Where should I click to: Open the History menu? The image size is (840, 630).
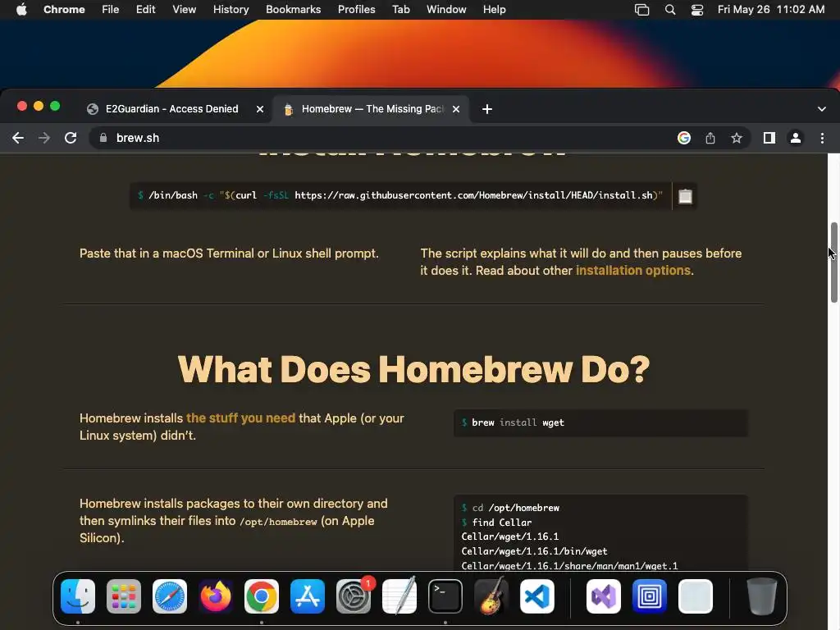tap(231, 10)
